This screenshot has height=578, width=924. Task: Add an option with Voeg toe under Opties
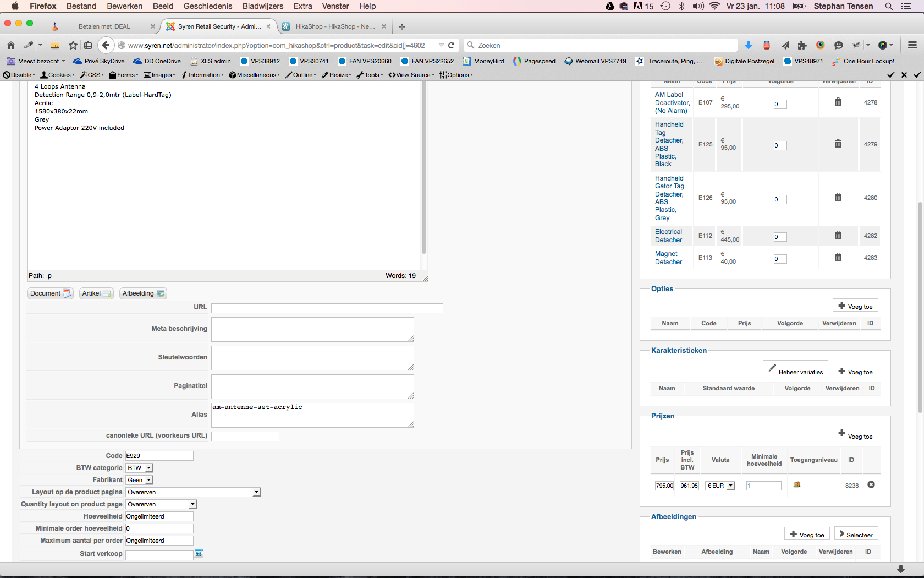coord(855,306)
